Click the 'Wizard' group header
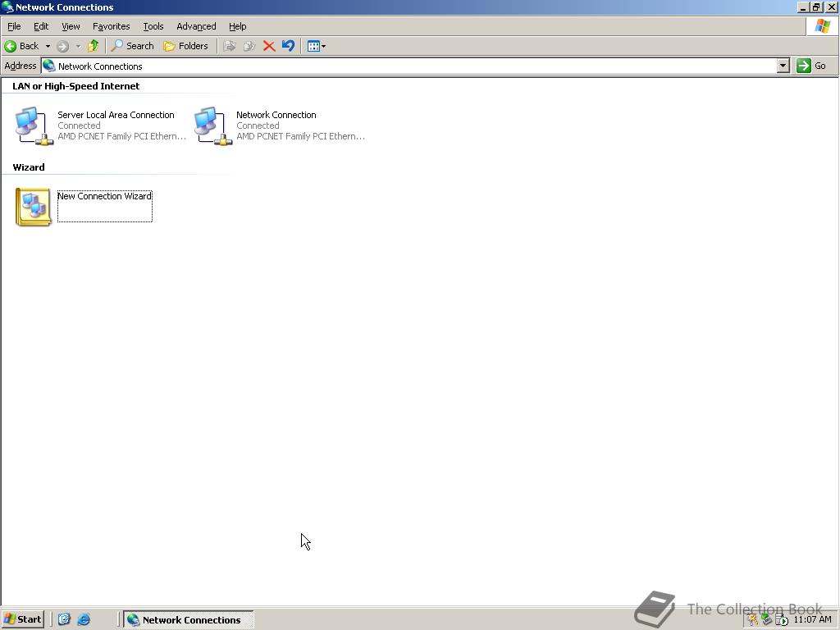The height and width of the screenshot is (630, 840). tap(29, 167)
